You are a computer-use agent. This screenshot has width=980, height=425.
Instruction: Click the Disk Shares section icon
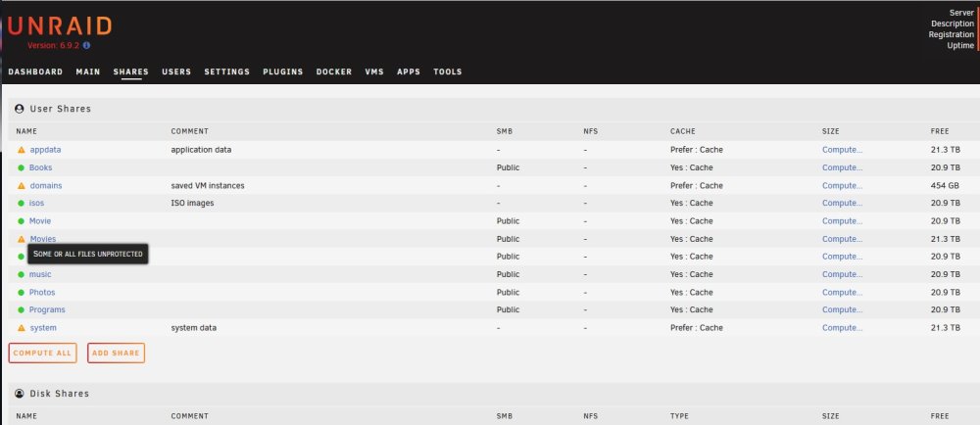20,394
